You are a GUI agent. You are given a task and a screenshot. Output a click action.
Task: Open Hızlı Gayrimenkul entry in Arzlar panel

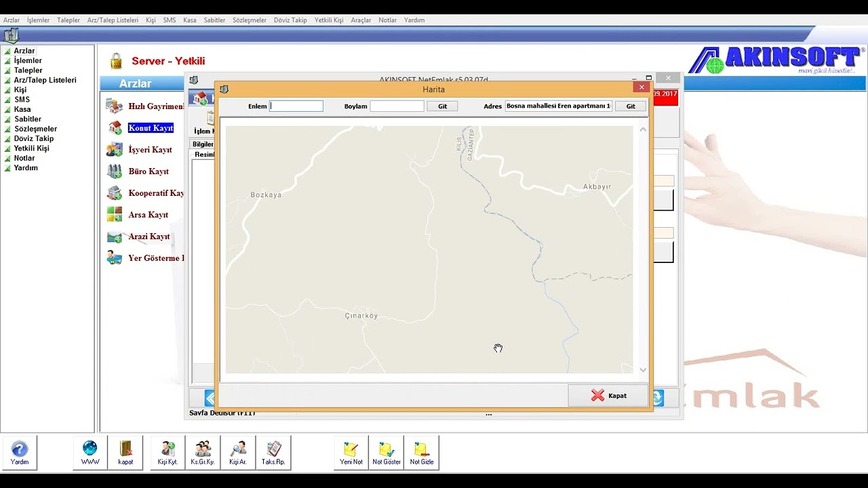point(156,106)
